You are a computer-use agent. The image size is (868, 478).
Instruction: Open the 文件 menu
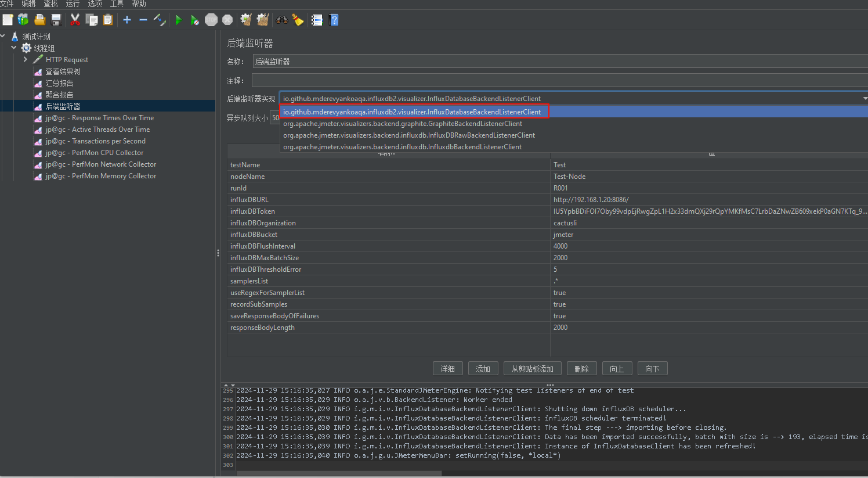[7, 4]
